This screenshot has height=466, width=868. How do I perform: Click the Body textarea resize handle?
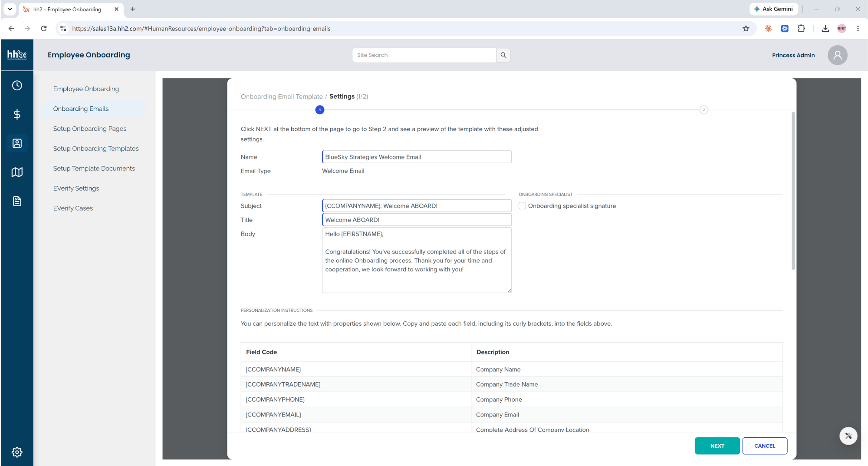(x=509, y=291)
